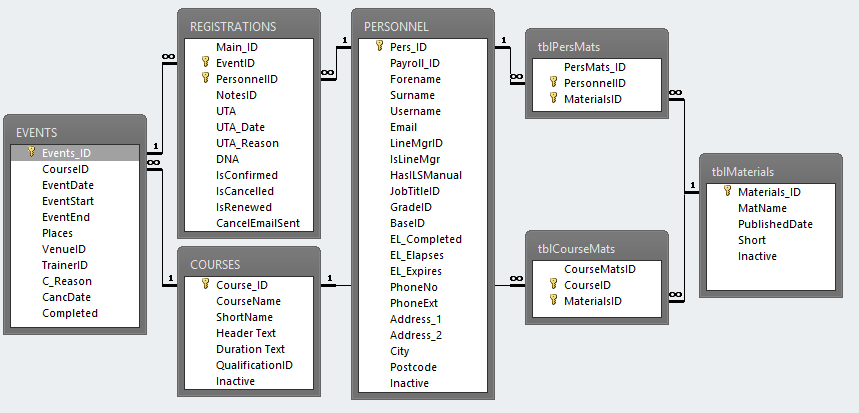Click the key icon beside MaterialsID in tblCourseMats
The image size is (859, 413).
point(554,301)
